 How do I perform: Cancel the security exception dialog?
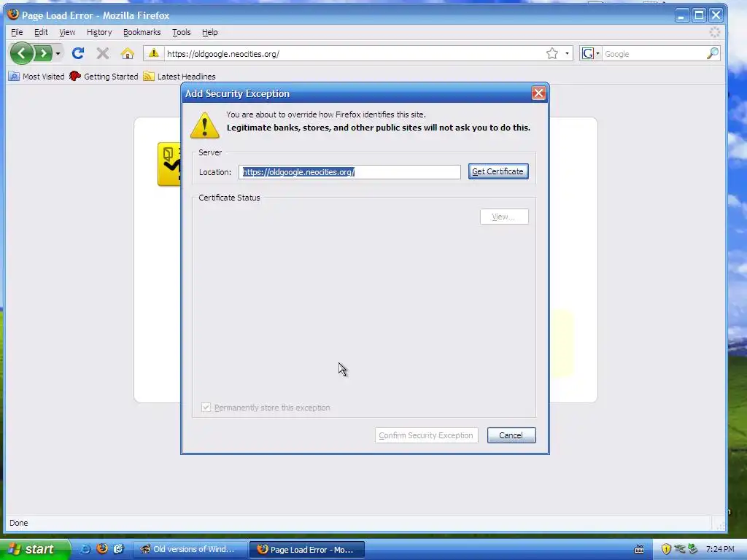pyautogui.click(x=511, y=435)
